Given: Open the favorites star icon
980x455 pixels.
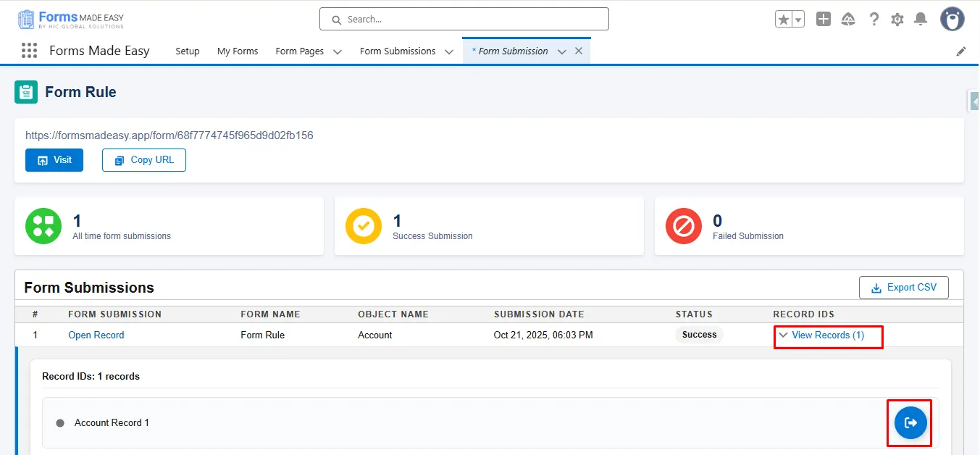Looking at the screenshot, I should [784, 20].
